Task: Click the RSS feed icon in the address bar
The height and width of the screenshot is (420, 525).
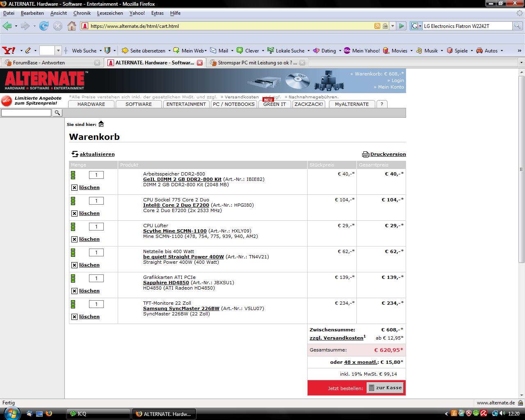Action: click(x=377, y=26)
